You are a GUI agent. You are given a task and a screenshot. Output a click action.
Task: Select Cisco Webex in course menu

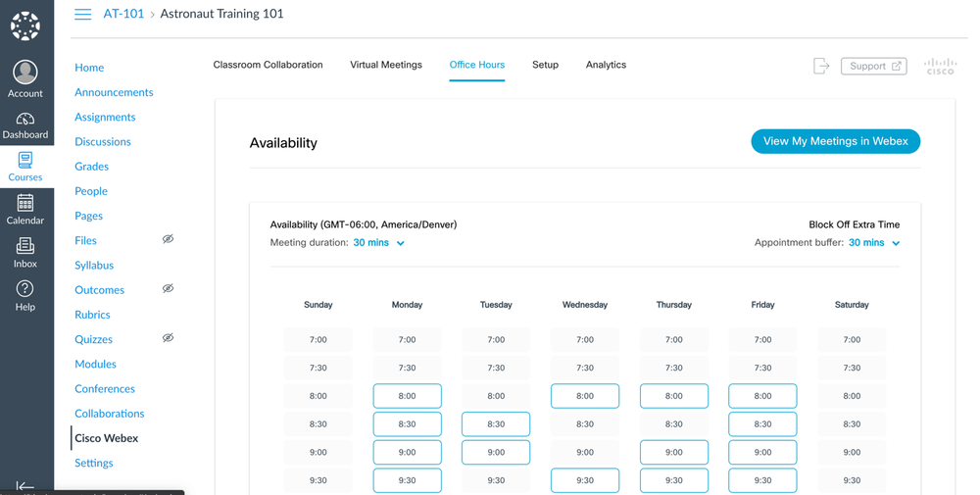click(106, 437)
